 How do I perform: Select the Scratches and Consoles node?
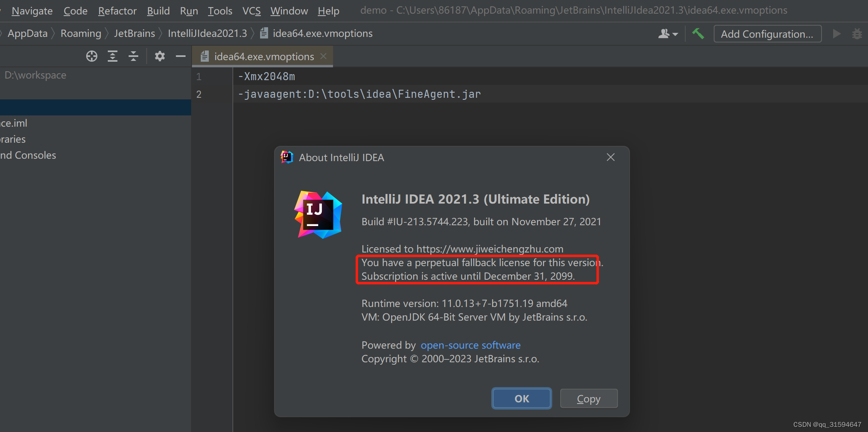pyautogui.click(x=28, y=155)
